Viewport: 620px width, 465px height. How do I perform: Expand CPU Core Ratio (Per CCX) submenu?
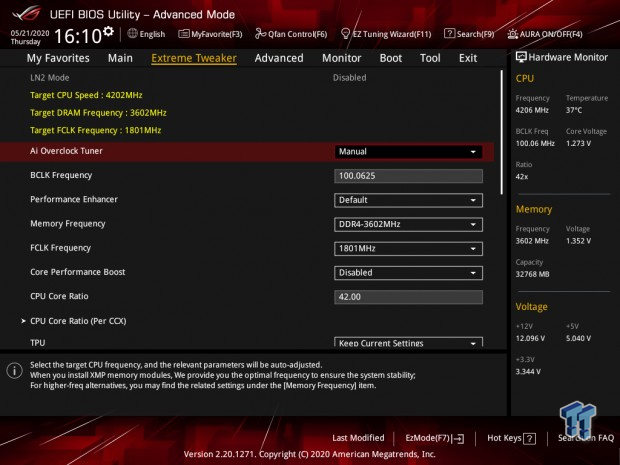78,321
